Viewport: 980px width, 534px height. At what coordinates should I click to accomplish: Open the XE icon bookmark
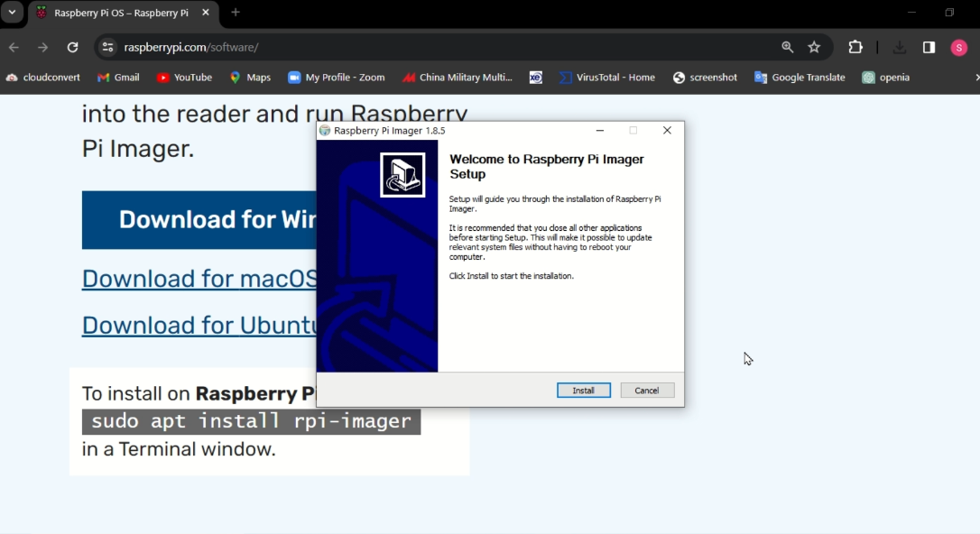coord(536,78)
